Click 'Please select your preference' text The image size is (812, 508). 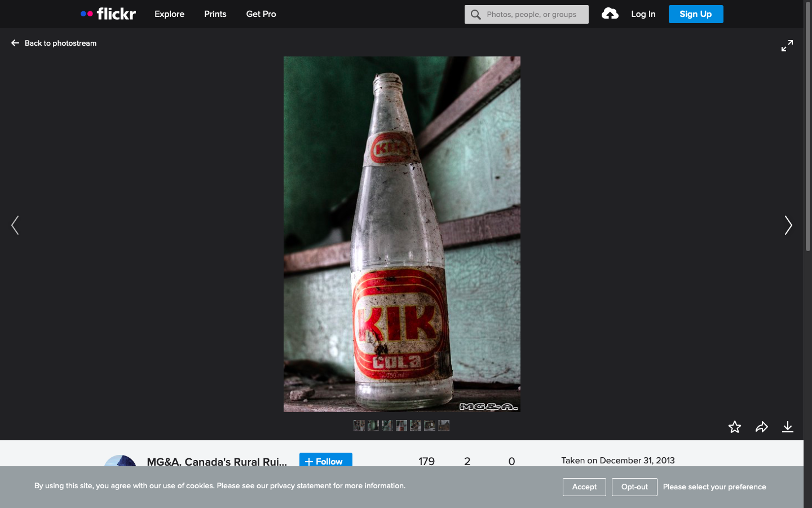[x=714, y=487]
